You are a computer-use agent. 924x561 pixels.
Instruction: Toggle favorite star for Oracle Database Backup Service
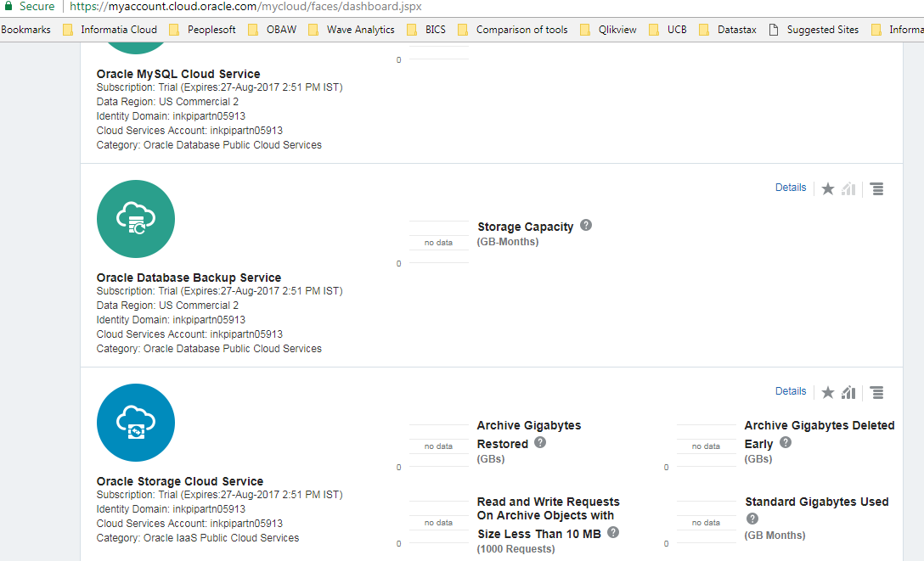coord(828,188)
